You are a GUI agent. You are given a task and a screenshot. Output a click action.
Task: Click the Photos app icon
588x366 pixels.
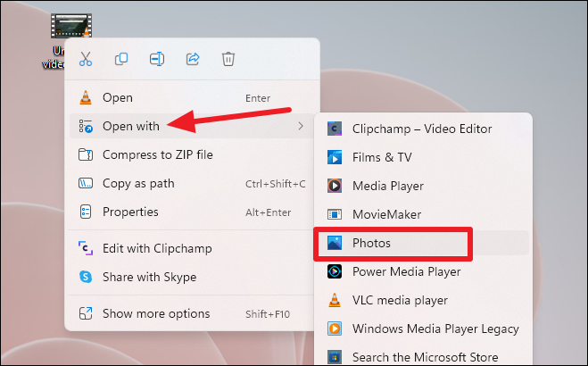(334, 243)
